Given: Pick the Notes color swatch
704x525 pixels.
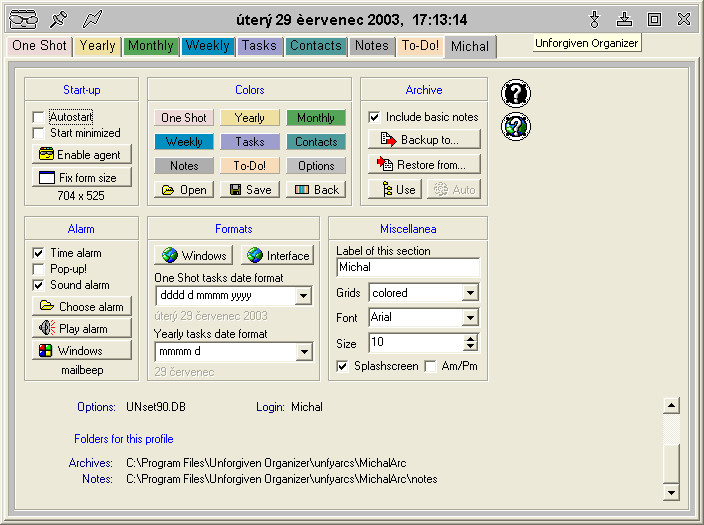Looking at the screenshot, I should 184,166.
